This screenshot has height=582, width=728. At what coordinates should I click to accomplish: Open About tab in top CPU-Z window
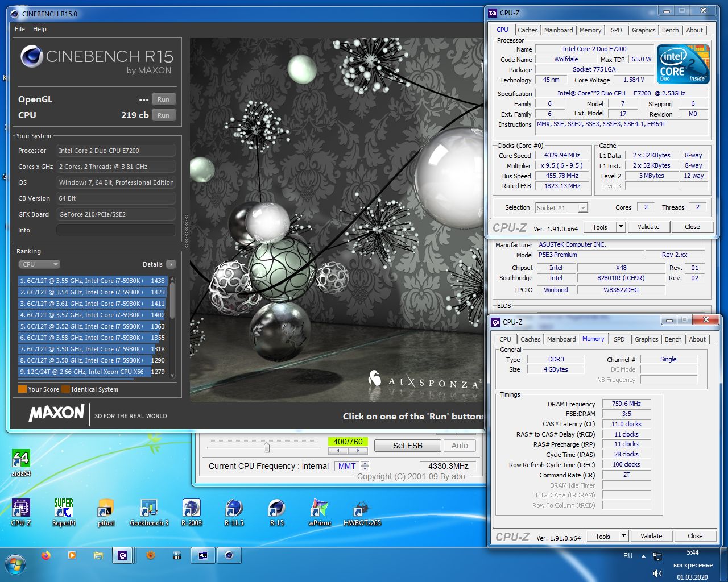coord(694,30)
